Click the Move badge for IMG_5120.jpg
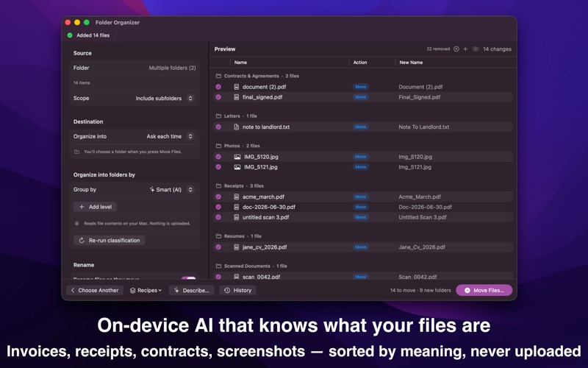Screen dimensions: 588x368 [x=361, y=157]
